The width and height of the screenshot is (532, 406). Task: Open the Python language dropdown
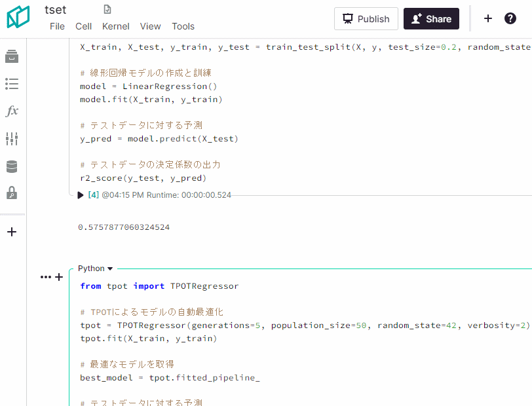pos(96,268)
